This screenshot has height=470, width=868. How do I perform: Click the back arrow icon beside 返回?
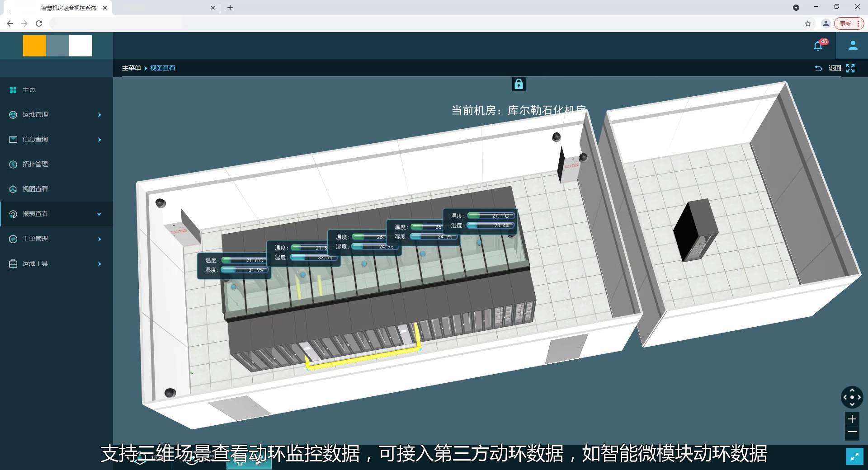tap(818, 68)
